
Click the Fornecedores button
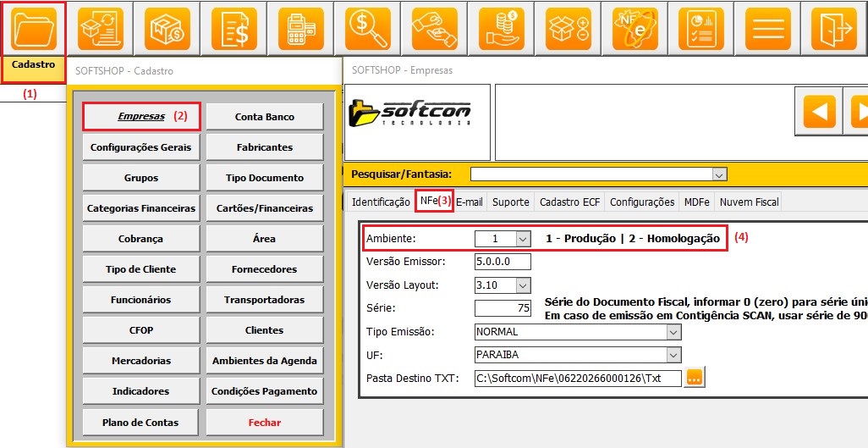264,269
